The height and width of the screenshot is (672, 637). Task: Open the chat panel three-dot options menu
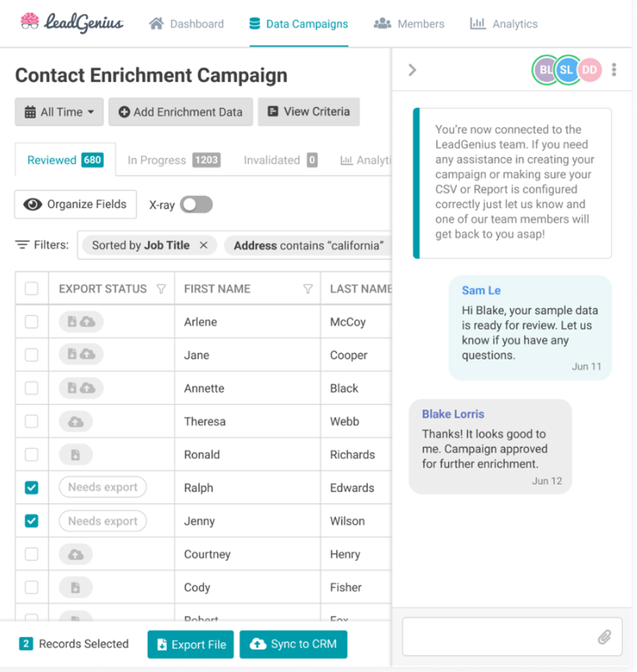coord(614,70)
